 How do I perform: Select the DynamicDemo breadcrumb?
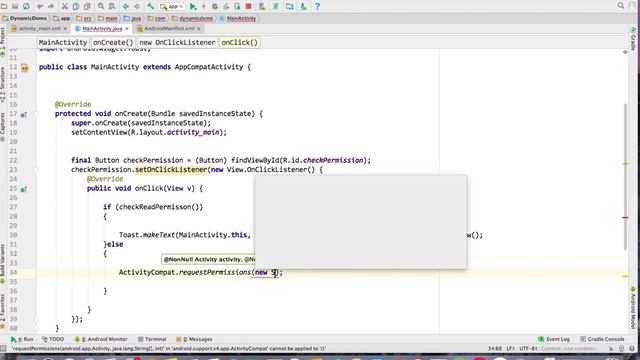24,18
